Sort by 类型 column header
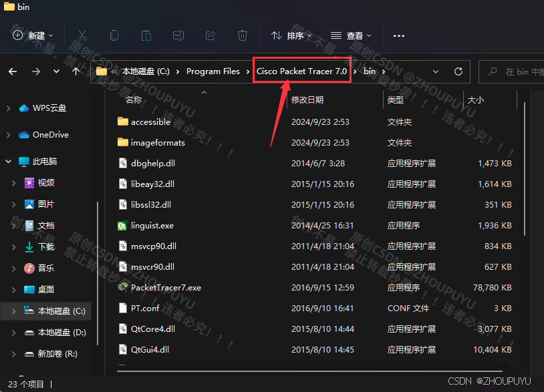 coord(396,100)
